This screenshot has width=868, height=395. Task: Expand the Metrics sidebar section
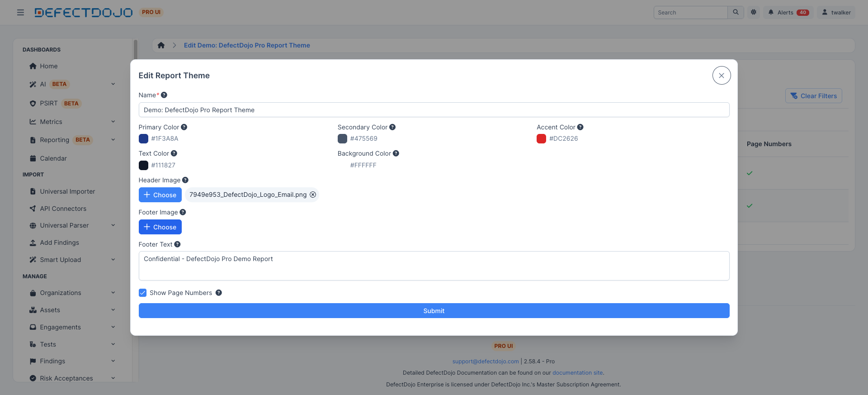[x=113, y=122]
